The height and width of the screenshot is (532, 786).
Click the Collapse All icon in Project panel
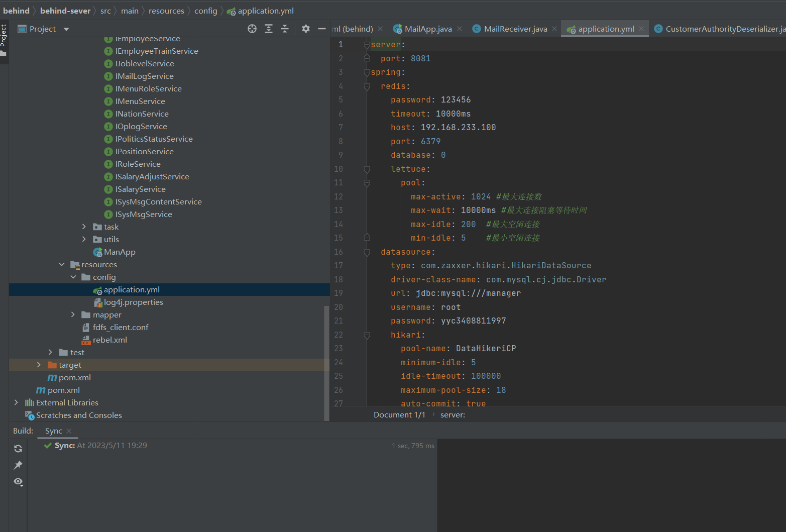285,29
